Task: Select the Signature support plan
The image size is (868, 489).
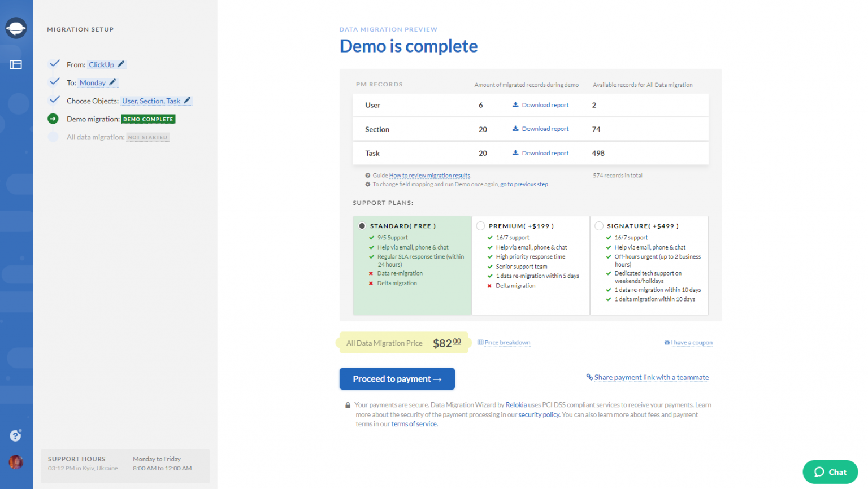Action: point(598,225)
